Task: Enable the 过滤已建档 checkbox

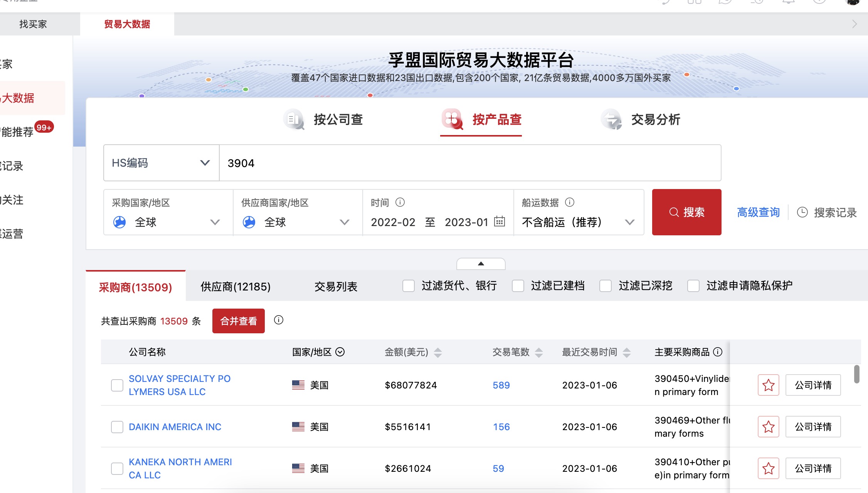Action: point(518,286)
